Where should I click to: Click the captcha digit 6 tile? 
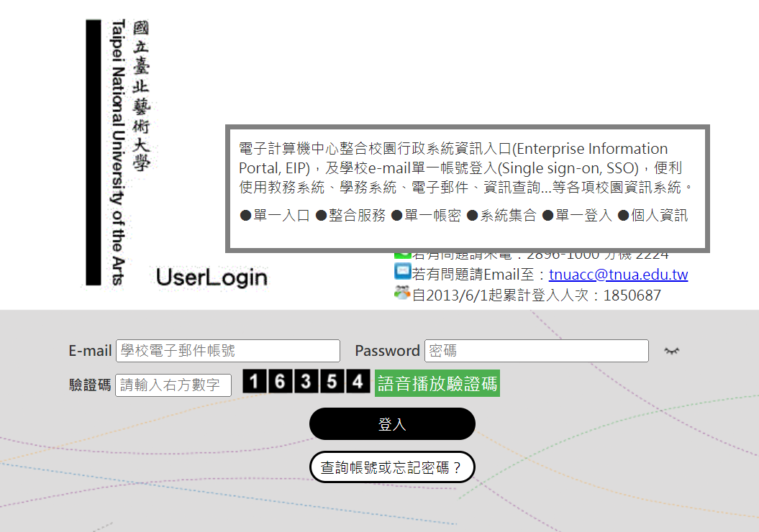[280, 382]
